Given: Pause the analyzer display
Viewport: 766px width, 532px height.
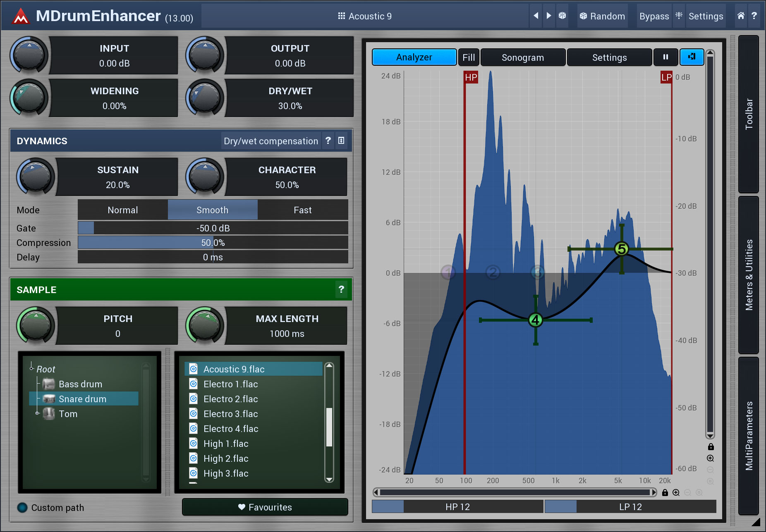Looking at the screenshot, I should pyautogui.click(x=665, y=57).
